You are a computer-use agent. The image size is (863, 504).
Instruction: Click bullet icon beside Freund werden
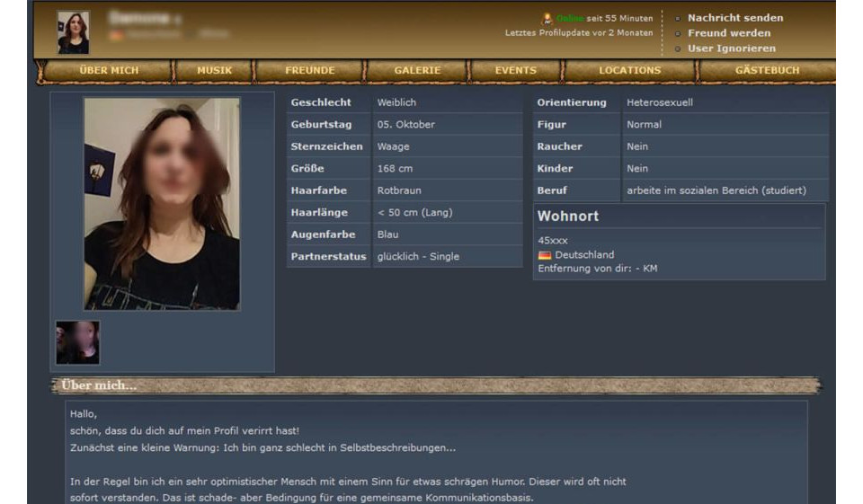click(678, 33)
